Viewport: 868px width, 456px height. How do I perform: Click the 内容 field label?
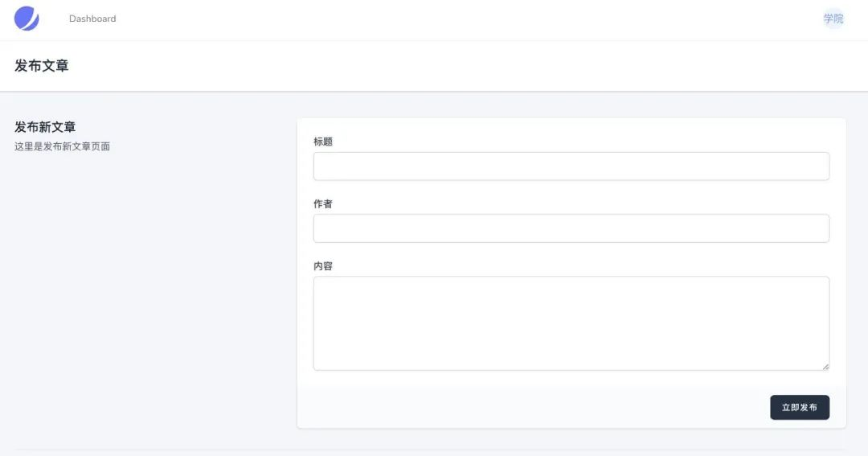pyautogui.click(x=323, y=266)
